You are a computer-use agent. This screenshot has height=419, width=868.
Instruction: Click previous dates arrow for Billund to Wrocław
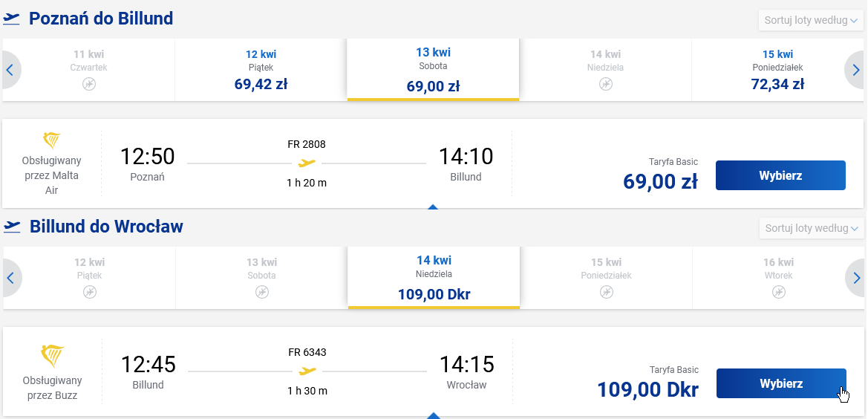point(10,278)
